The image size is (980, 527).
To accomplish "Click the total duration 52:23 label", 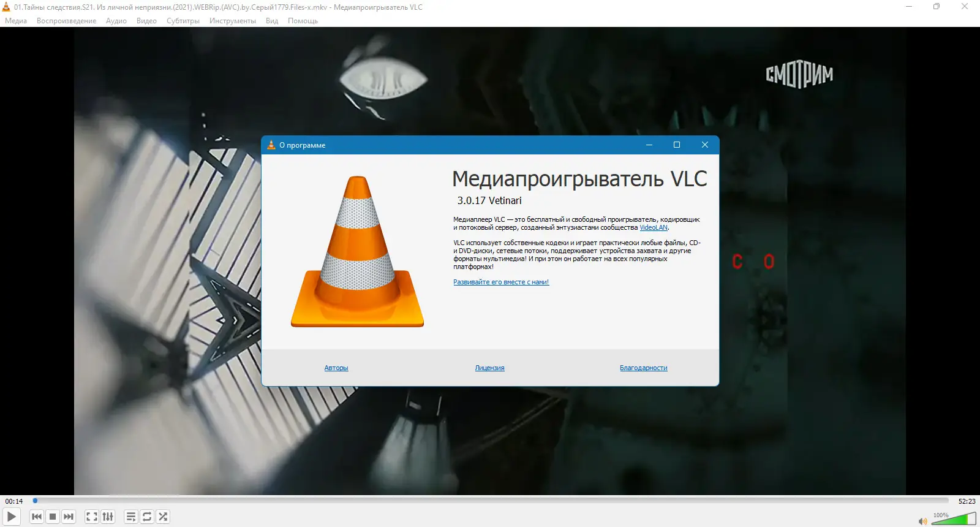I will (967, 501).
